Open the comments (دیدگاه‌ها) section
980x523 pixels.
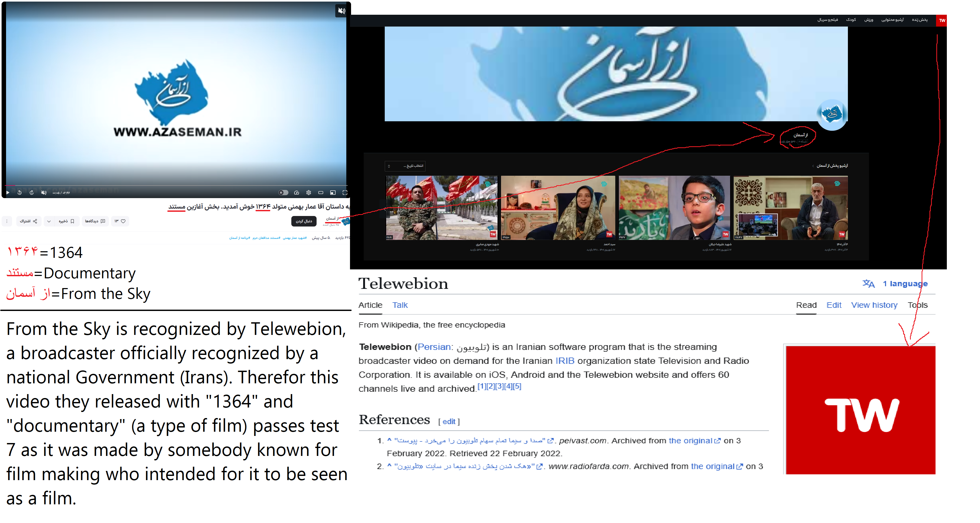95,221
